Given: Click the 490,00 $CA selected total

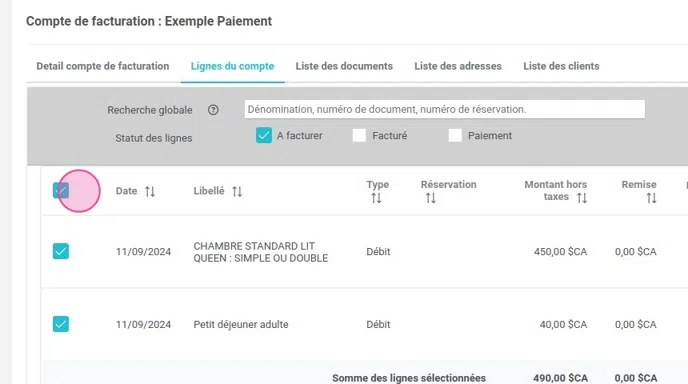Looking at the screenshot, I should point(560,378).
